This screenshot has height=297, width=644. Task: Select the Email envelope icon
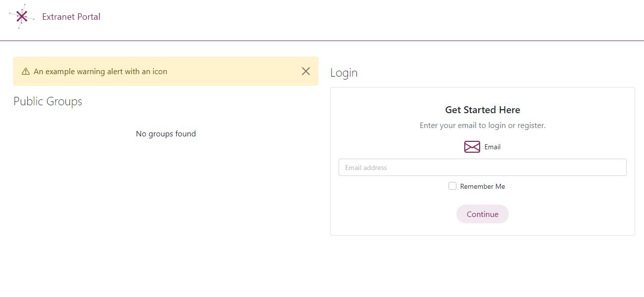click(x=472, y=147)
